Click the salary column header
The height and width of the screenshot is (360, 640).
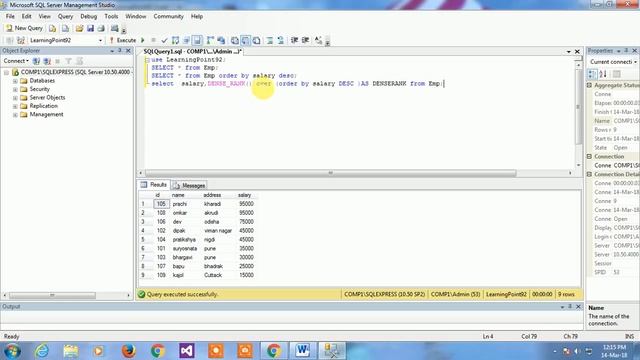[x=244, y=195]
